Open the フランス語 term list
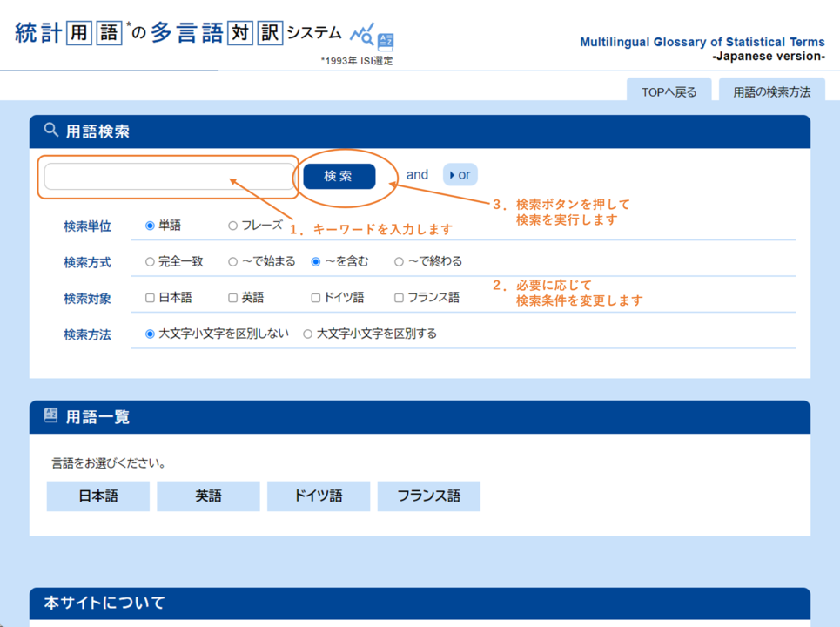The width and height of the screenshot is (840, 627). pos(428,496)
